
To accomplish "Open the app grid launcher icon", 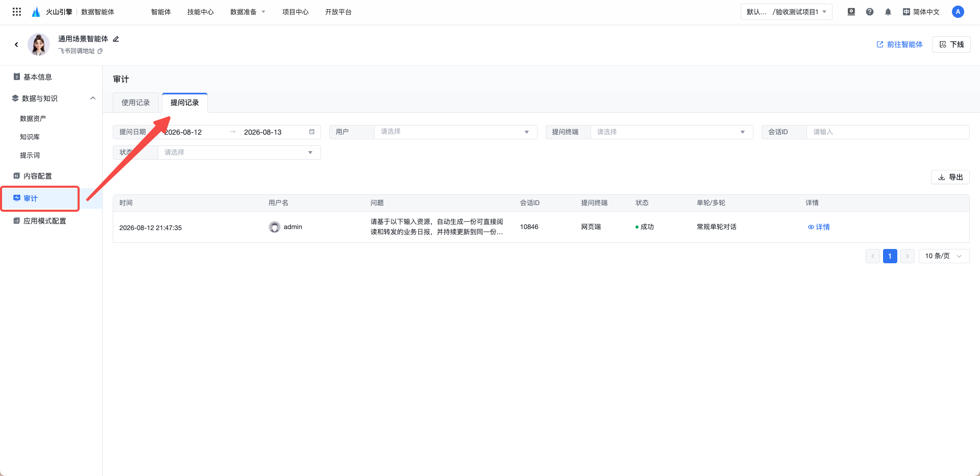I will (x=17, y=12).
